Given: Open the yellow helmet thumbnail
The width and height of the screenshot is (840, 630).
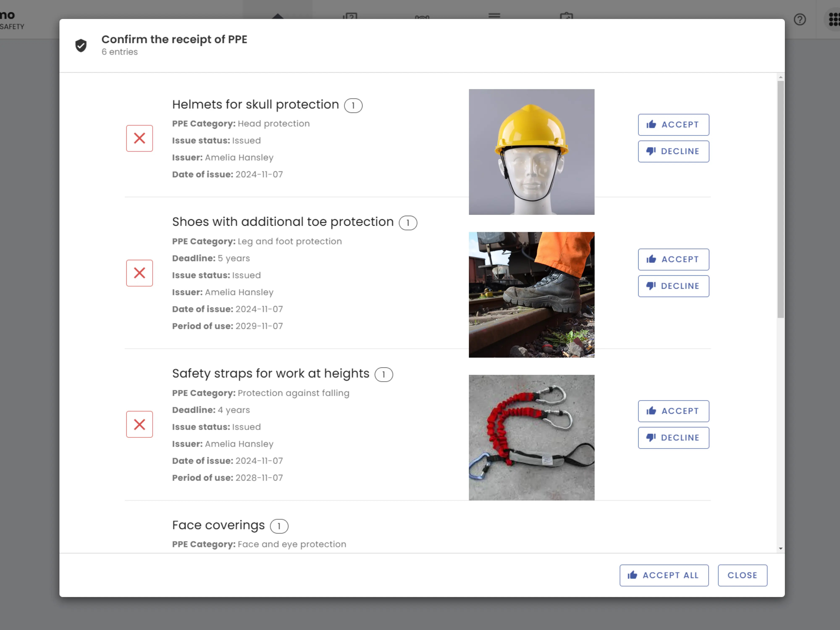Looking at the screenshot, I should [531, 152].
